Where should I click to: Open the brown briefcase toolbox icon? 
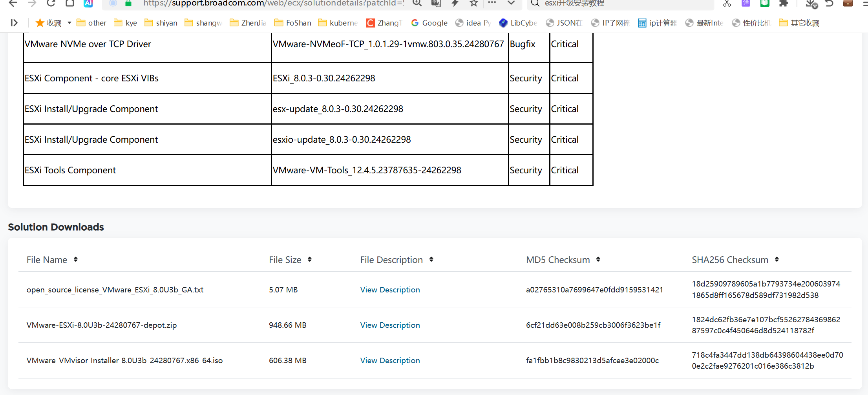point(848,3)
